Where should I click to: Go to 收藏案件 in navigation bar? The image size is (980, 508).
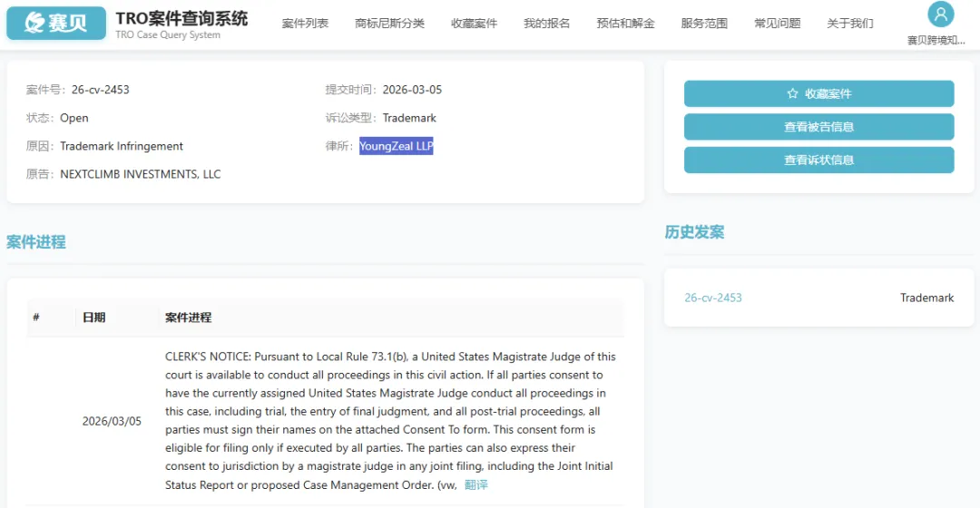(x=474, y=23)
